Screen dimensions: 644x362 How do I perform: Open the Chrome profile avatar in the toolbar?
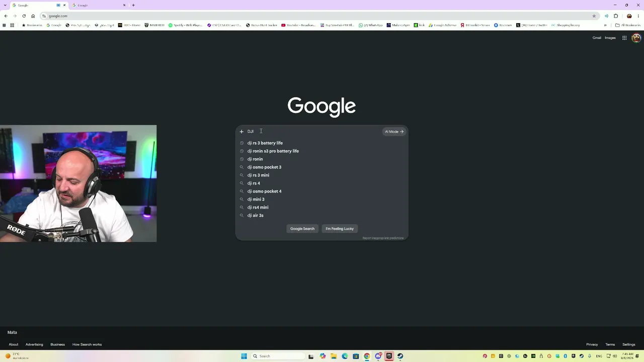click(629, 16)
